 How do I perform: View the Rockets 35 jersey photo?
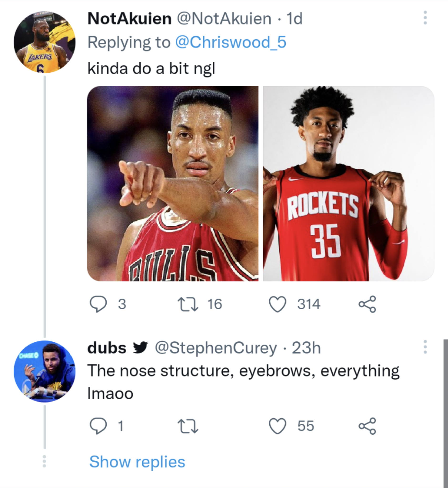point(348,183)
